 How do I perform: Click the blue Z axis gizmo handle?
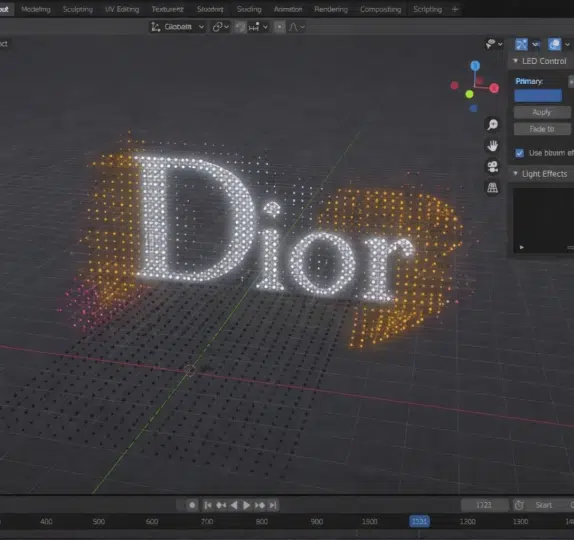[475, 66]
